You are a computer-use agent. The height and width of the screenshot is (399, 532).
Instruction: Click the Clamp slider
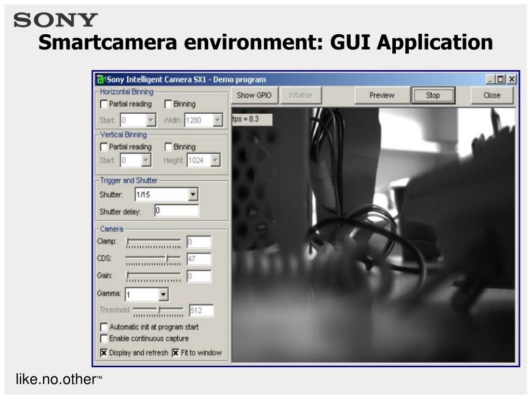pos(153,243)
